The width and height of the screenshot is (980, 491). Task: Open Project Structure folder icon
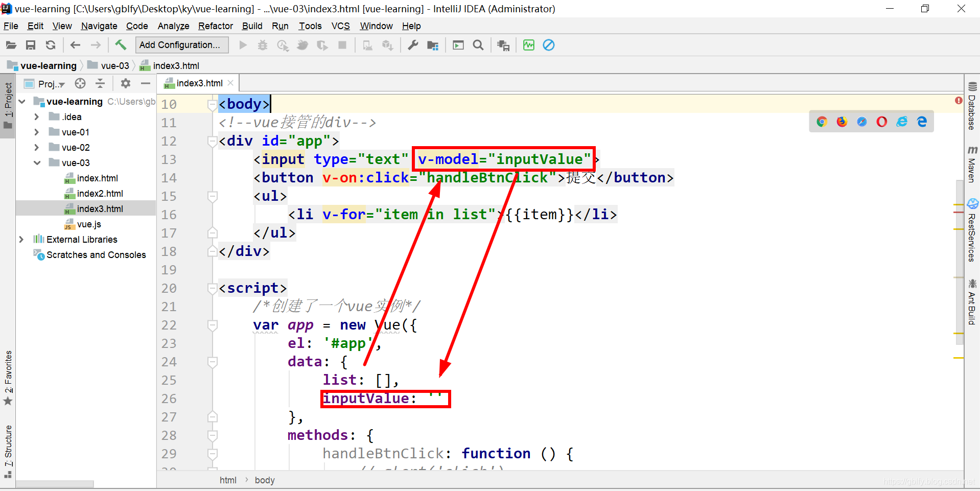[433, 45]
